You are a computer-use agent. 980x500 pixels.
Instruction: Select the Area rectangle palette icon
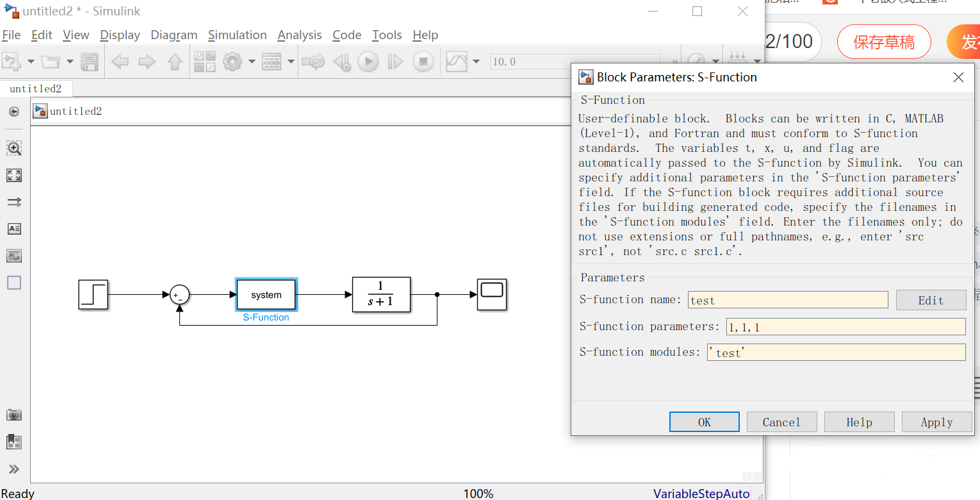pos(14,283)
